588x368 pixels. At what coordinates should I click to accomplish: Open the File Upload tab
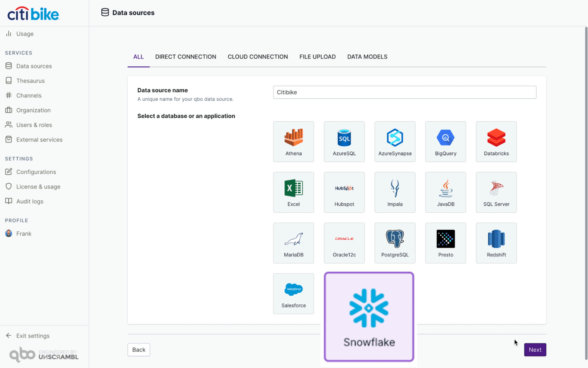[x=317, y=57]
